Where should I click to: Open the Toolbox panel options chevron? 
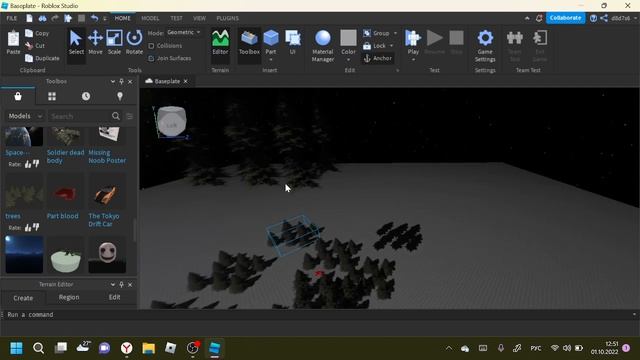pyautogui.click(x=113, y=82)
